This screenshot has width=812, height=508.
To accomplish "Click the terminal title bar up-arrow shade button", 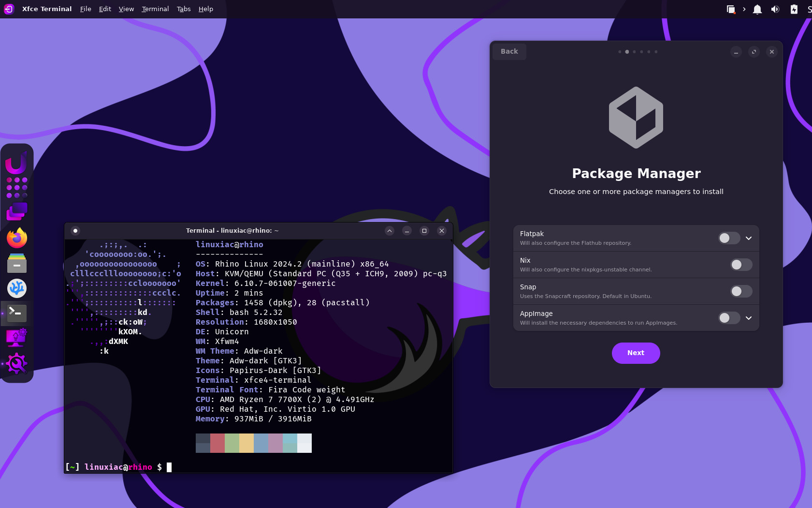I will point(390,231).
